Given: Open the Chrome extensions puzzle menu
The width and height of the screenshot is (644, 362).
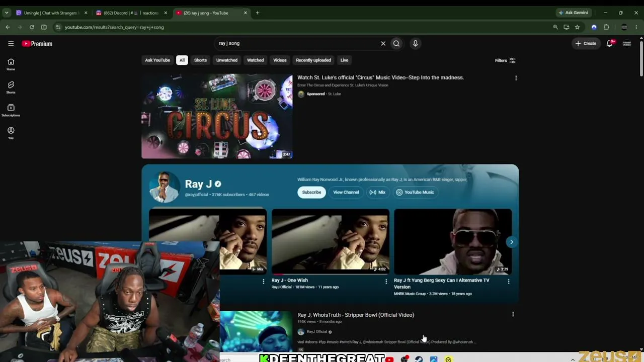Looking at the screenshot, I should [606, 27].
